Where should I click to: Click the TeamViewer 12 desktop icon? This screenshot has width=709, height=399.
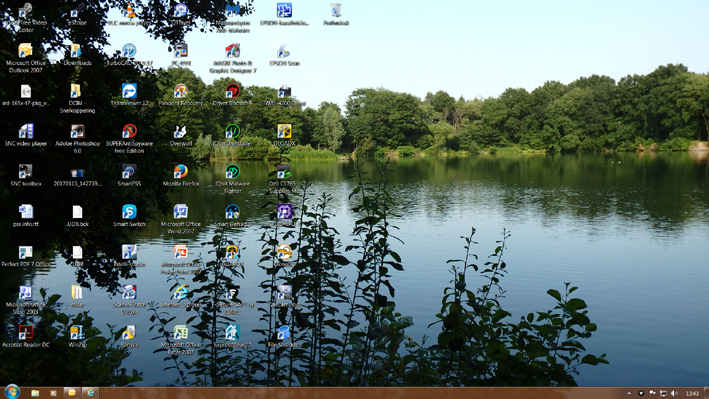tap(129, 95)
